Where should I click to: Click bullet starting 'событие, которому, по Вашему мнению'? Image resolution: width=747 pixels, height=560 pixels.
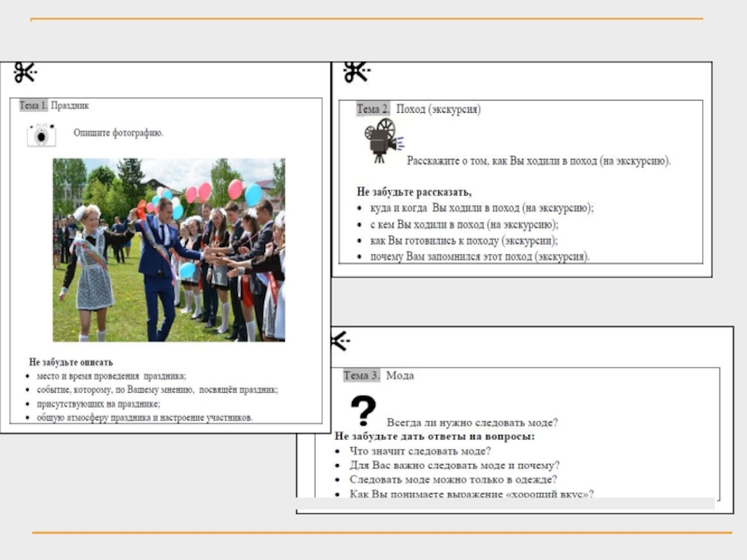[x=157, y=389]
